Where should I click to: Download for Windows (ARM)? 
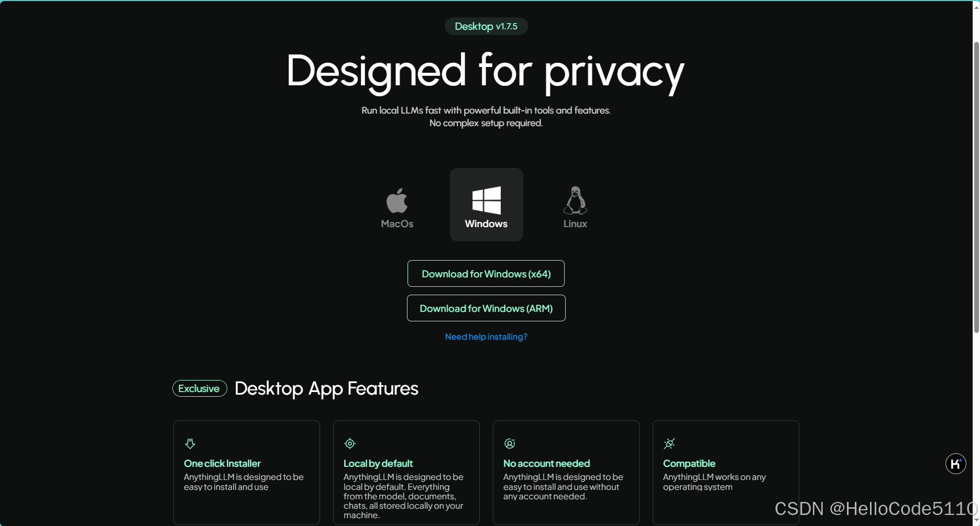coord(486,308)
